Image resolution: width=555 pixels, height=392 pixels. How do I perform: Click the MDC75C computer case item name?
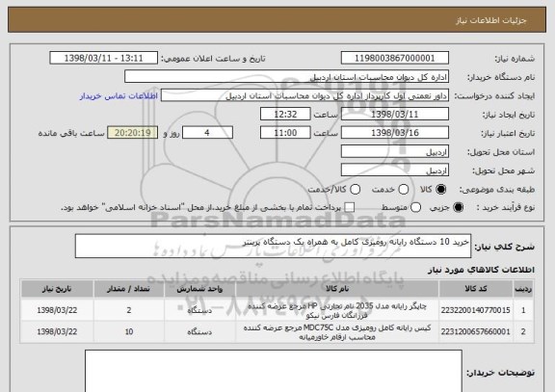pos(337,332)
